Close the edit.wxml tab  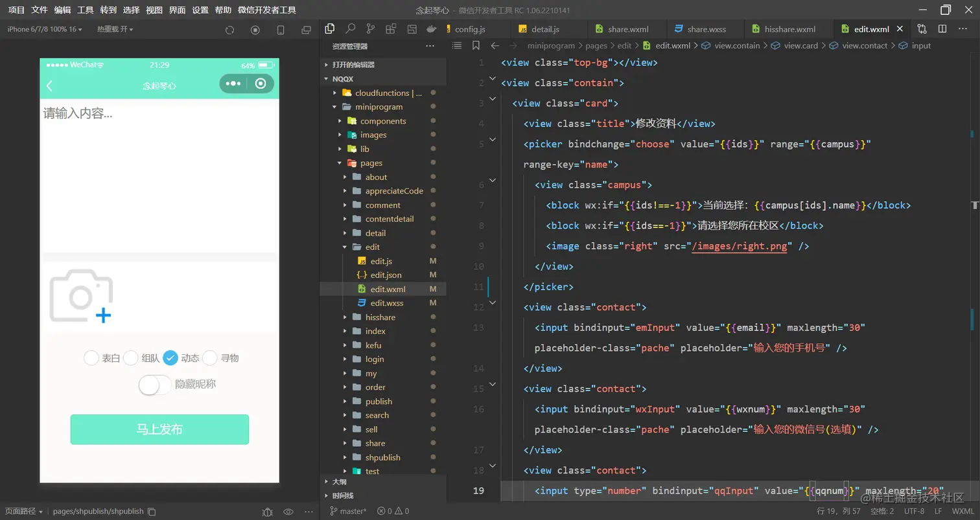click(901, 29)
